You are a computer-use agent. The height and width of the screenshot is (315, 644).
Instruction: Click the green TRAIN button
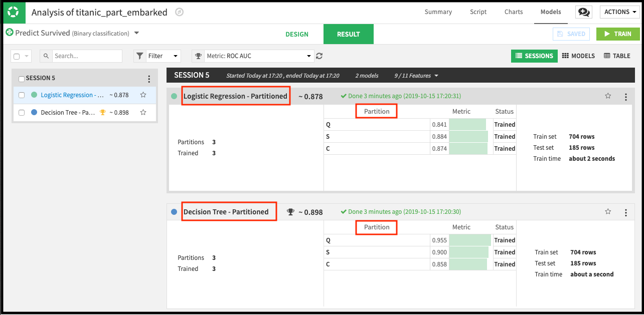[x=617, y=34]
